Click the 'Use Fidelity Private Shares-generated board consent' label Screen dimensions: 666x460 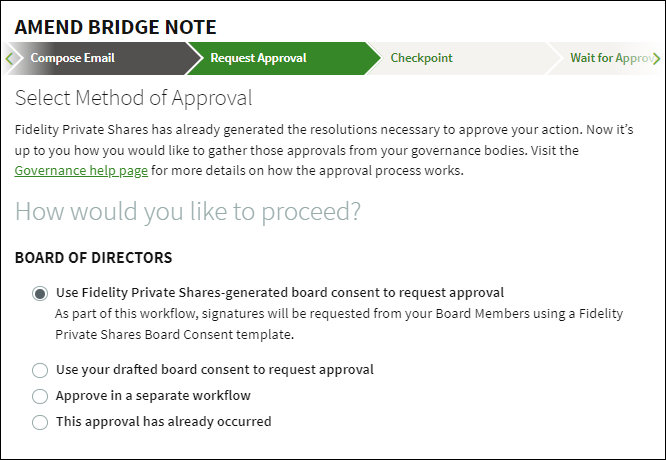point(280,293)
